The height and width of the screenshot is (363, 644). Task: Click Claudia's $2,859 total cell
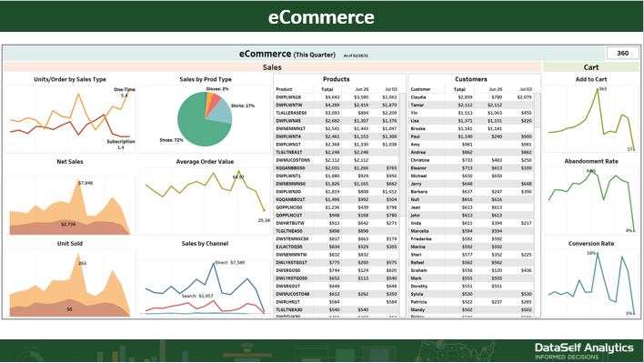[x=466, y=97]
